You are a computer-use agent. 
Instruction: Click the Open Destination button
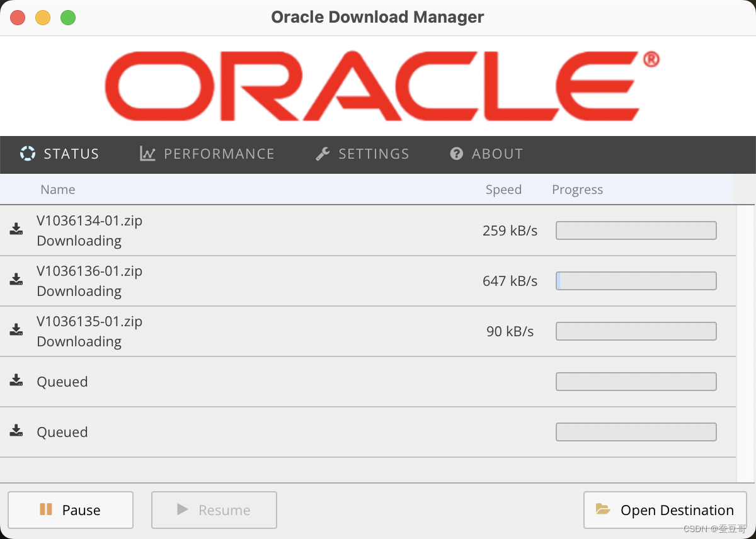[x=665, y=510]
